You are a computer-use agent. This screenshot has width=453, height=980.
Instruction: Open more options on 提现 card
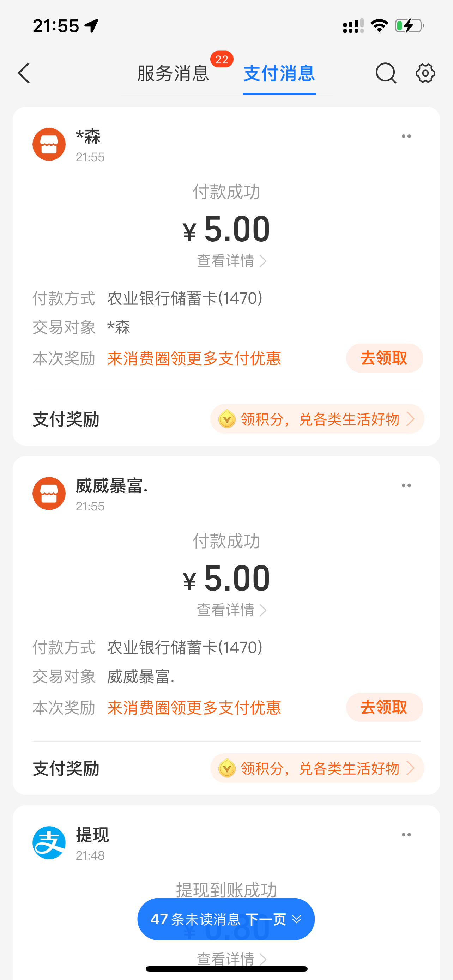406,835
